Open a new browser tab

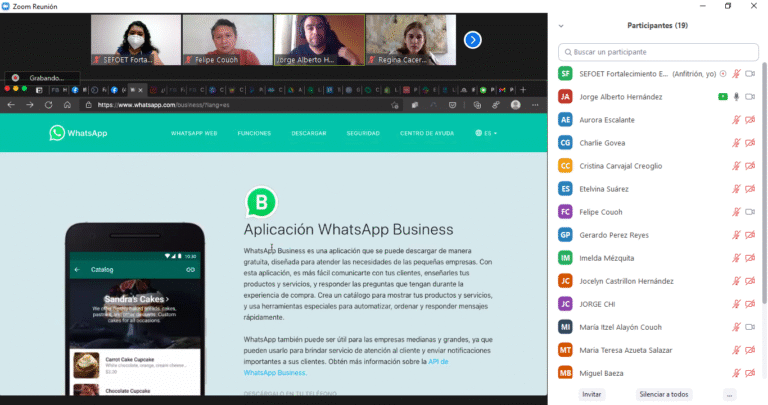coord(523,89)
